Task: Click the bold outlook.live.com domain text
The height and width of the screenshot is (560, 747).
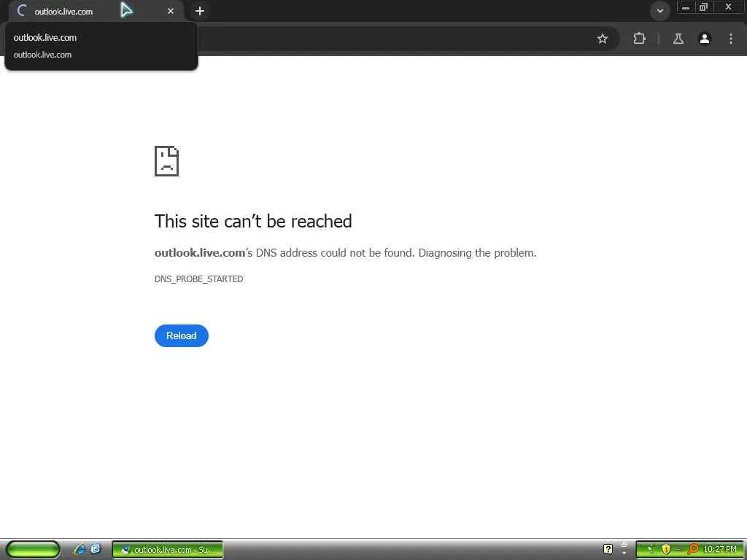Action: pos(200,252)
